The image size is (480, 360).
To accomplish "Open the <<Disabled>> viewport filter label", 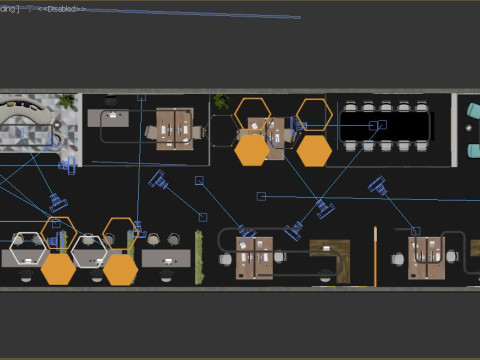I will tap(62, 9).
